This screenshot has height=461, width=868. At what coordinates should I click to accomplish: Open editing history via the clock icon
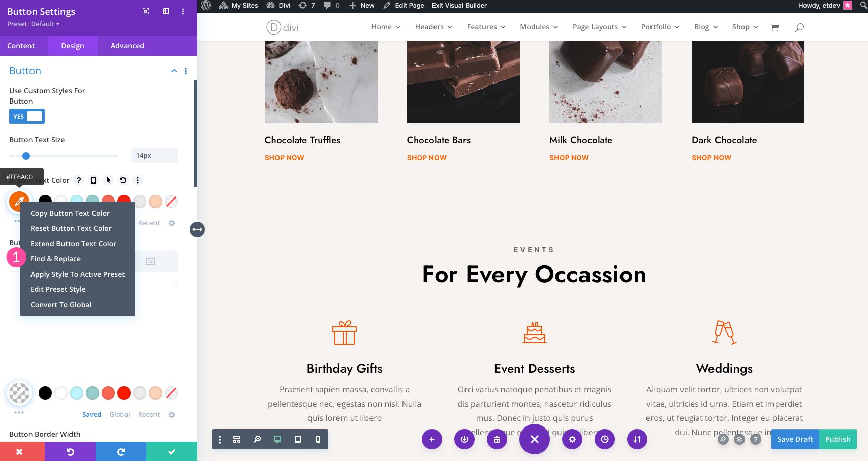pos(605,439)
